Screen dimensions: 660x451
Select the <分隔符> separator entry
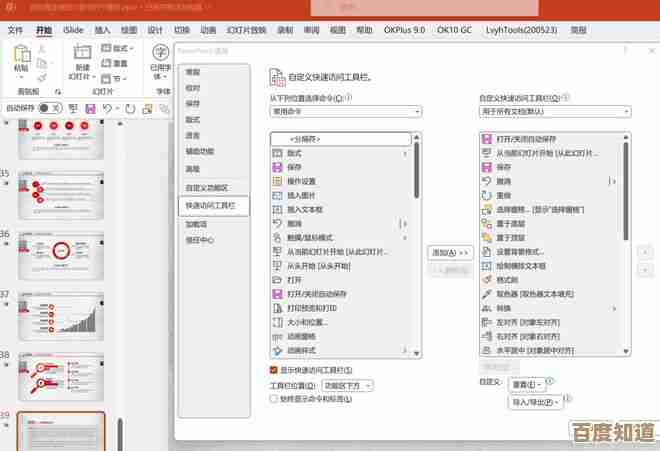click(x=341, y=139)
